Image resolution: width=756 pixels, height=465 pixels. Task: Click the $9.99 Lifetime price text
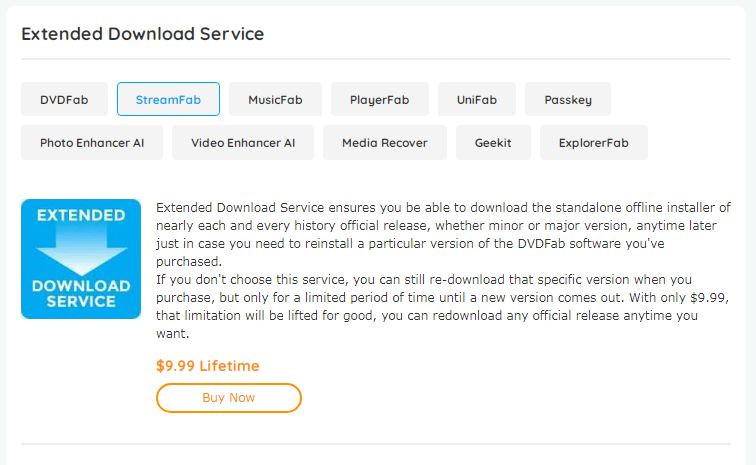[x=207, y=365]
